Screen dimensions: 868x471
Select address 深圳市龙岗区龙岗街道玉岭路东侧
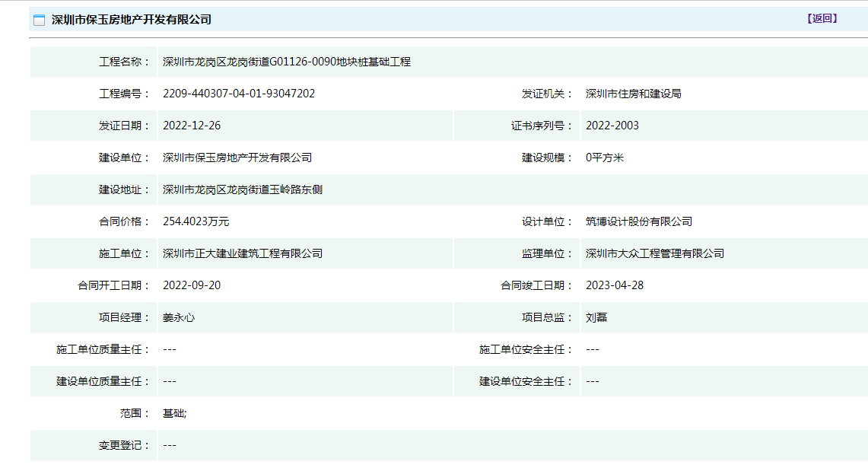243,189
